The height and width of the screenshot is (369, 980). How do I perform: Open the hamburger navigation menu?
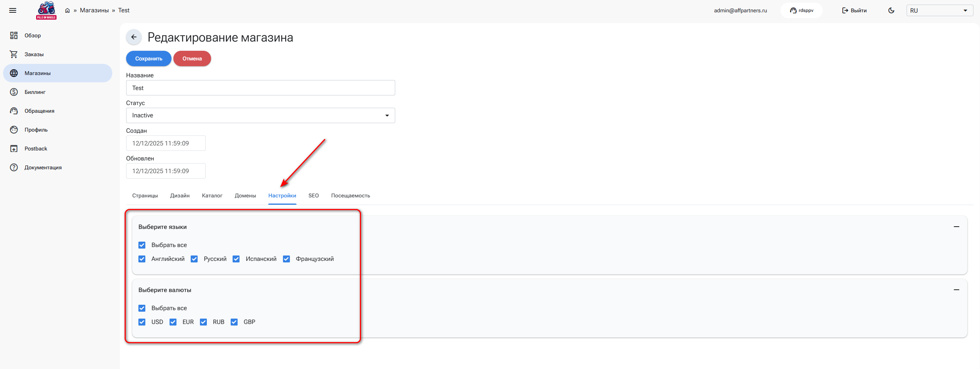tap(13, 10)
